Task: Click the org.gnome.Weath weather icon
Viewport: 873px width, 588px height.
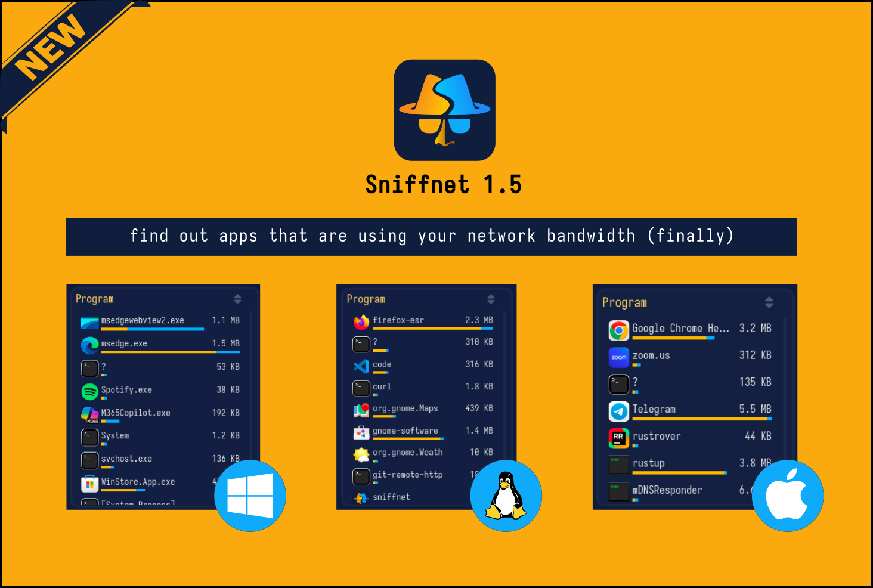Action: point(361,454)
